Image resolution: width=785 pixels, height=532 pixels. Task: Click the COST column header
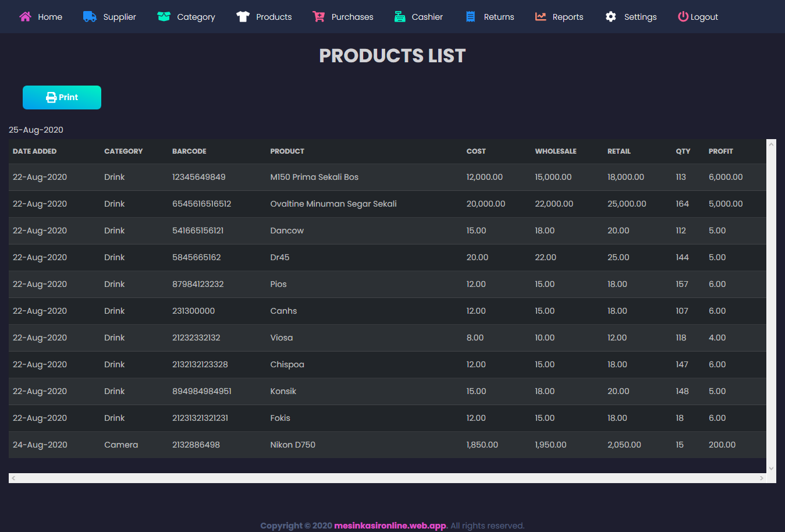476,151
